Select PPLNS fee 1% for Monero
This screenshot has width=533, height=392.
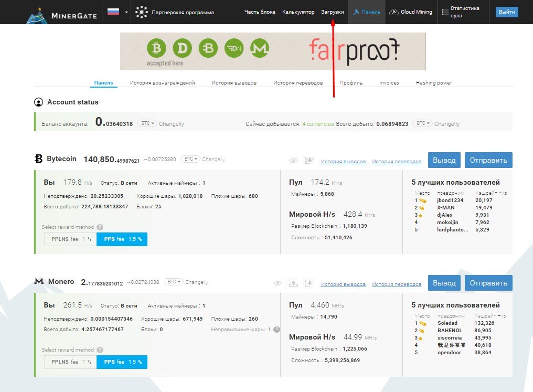coord(70,362)
